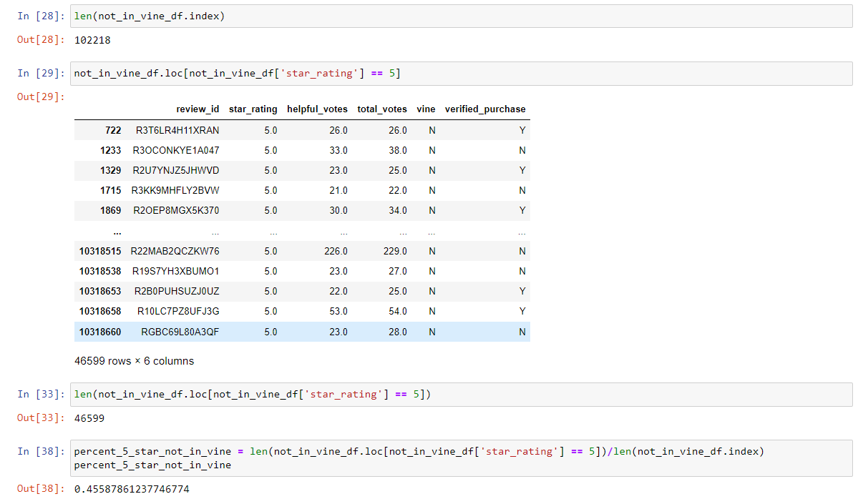
Task: Select total votes value 34.0
Action: pyautogui.click(x=398, y=210)
